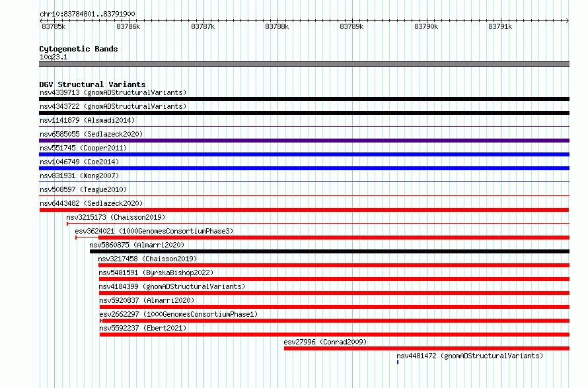Click the chr10:83784801..83791900 region label
The image size is (588, 388).
click(x=87, y=14)
